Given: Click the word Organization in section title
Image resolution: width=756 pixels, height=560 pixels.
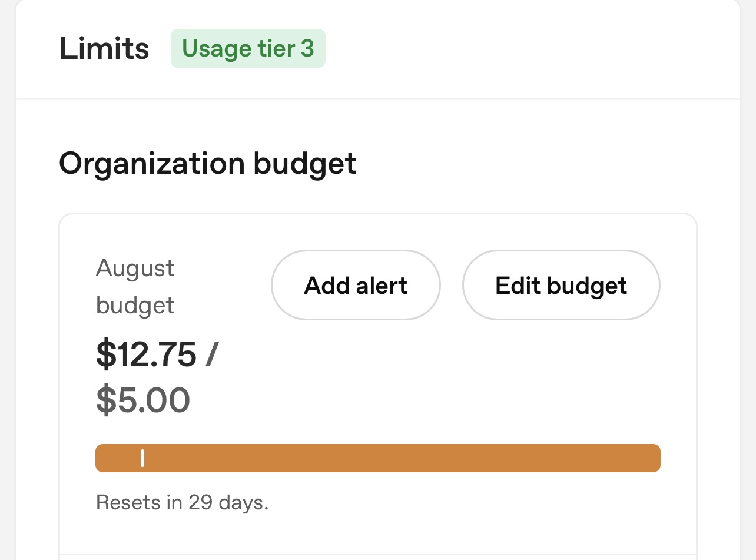Looking at the screenshot, I should click(x=151, y=163).
